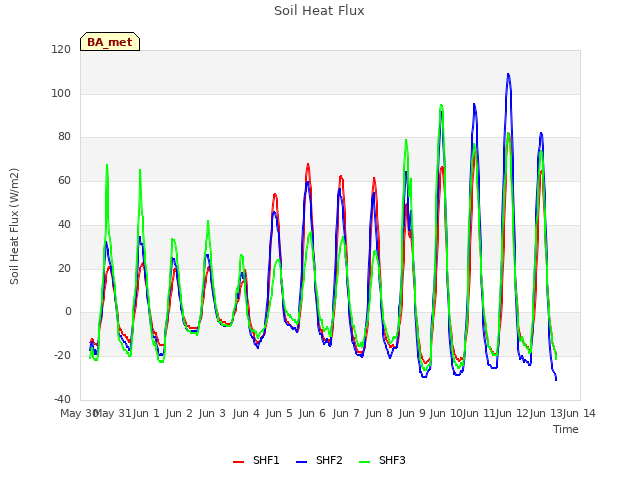Click the y-axis label 60
The height and width of the screenshot is (480, 640).
[64, 180]
